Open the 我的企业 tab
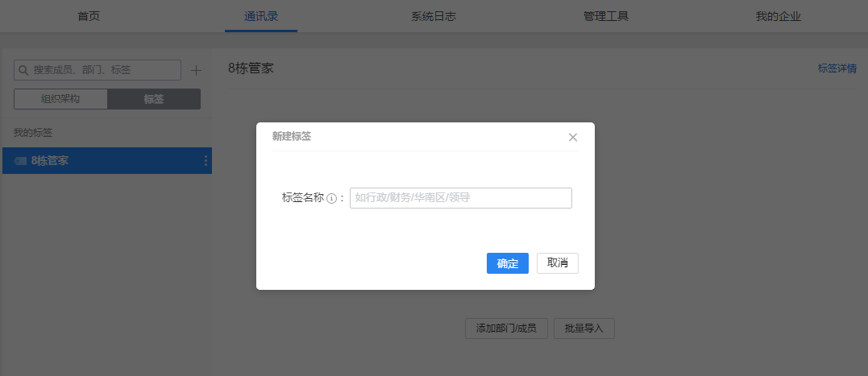868x376 pixels. (779, 16)
